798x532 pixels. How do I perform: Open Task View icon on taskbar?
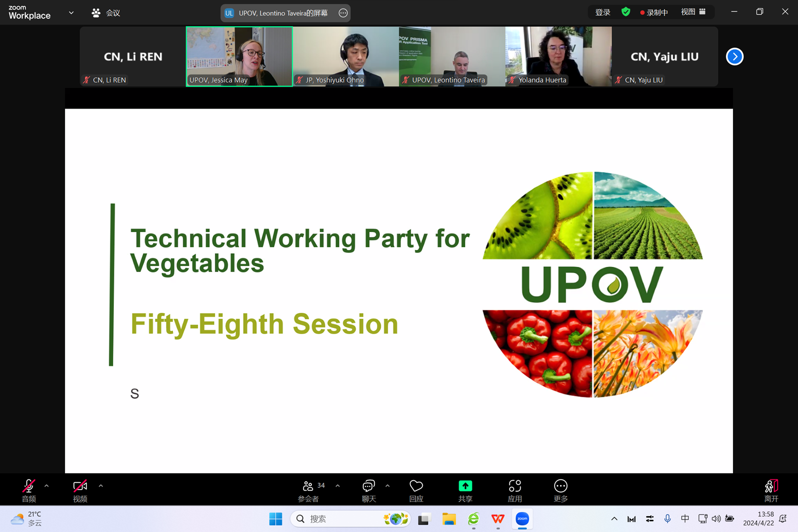[424, 519]
